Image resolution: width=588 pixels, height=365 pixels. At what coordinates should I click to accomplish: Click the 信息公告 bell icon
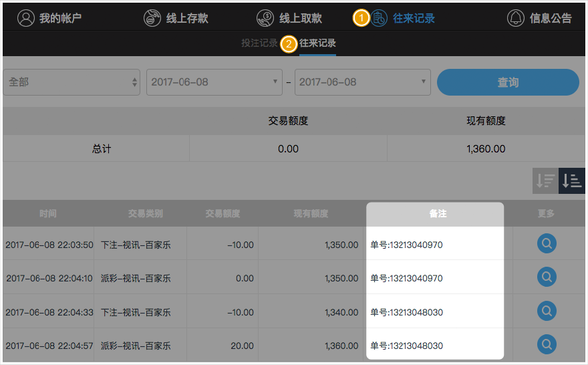point(516,18)
